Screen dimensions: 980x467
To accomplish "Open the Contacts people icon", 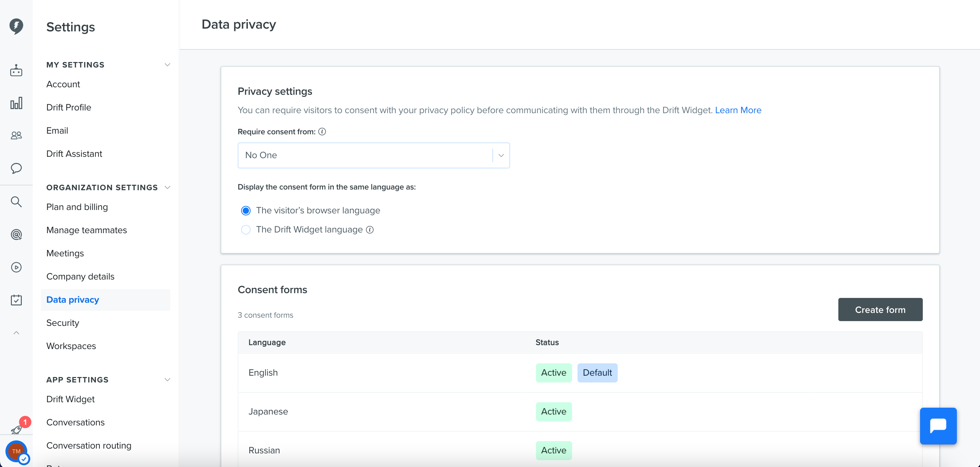I will click(x=16, y=135).
